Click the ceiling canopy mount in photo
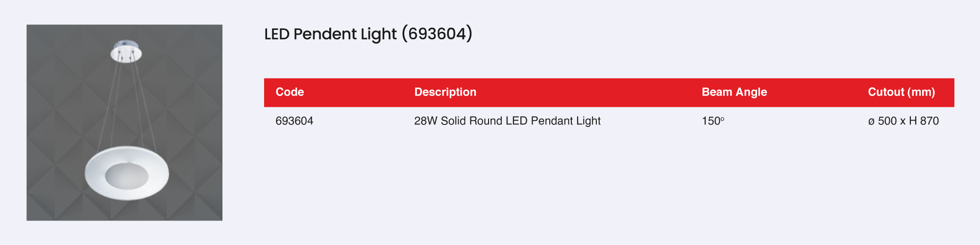Screen dimensions: 980x245 [x=126, y=52]
